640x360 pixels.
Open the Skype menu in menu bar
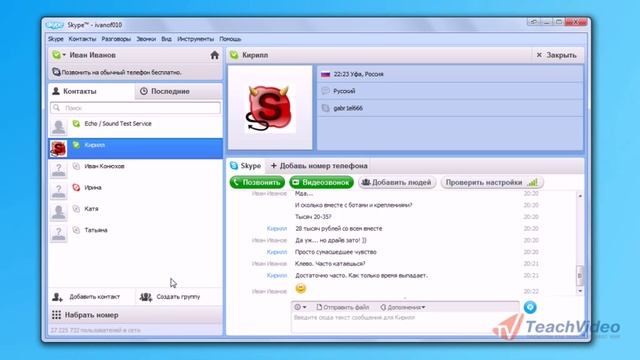click(56, 39)
